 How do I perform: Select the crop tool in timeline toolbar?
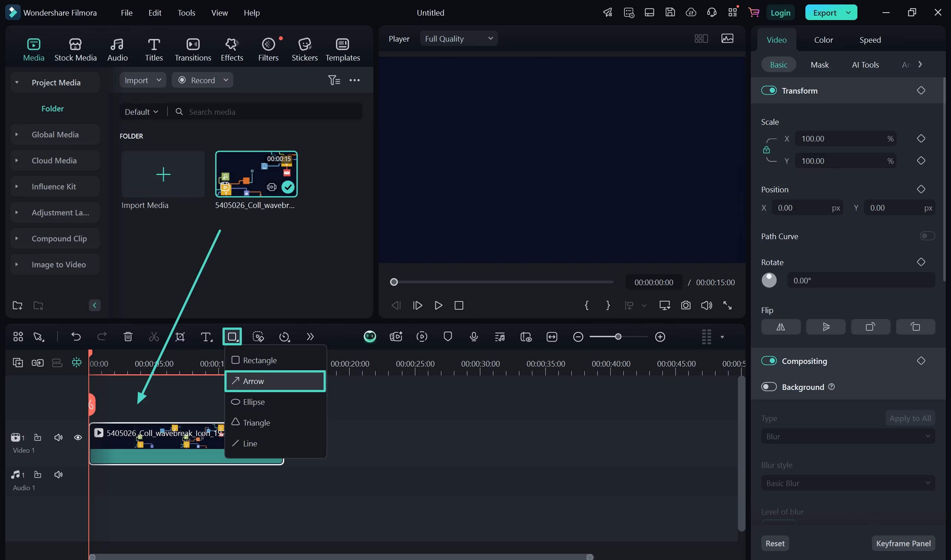(x=180, y=336)
